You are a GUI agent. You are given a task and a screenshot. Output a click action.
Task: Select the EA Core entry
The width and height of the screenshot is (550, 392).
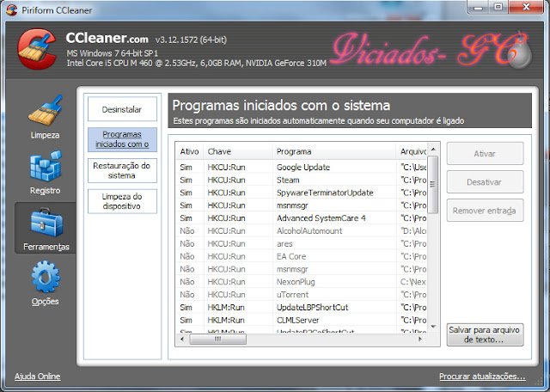[302, 256]
